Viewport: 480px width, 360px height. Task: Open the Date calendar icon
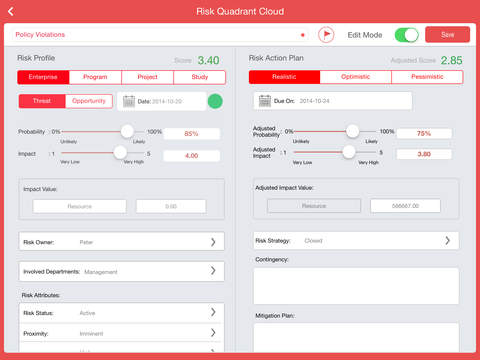click(129, 101)
